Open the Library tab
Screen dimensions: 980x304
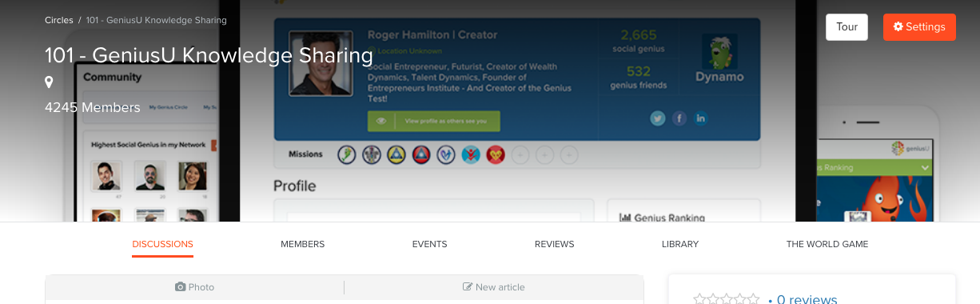pos(680,244)
